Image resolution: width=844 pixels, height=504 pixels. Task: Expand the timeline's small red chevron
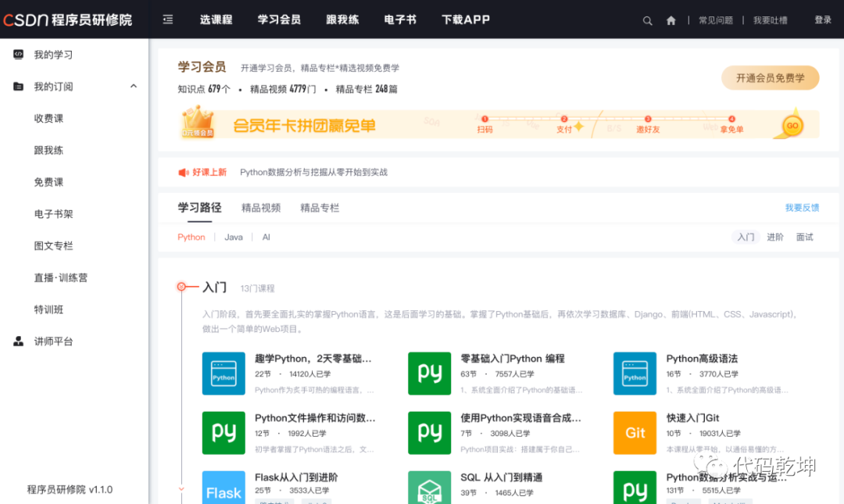181,489
